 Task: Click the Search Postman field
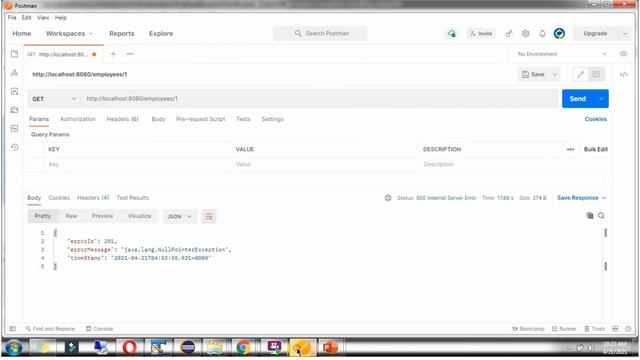coord(320,33)
